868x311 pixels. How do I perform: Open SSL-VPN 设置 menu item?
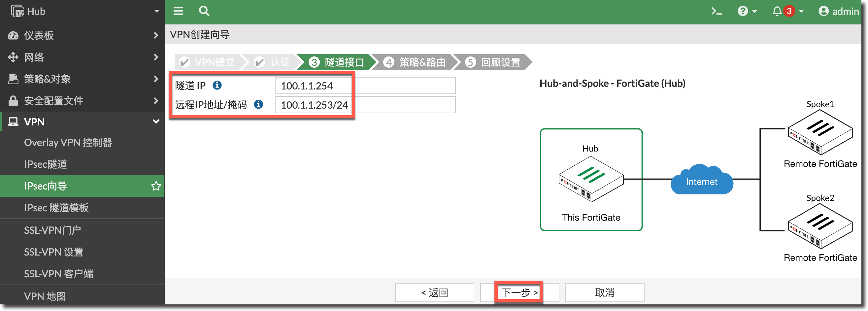pos(53,252)
